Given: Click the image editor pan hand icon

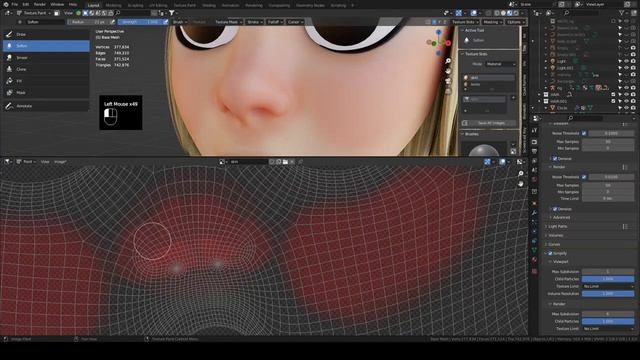Looking at the screenshot, I should coord(520,184).
